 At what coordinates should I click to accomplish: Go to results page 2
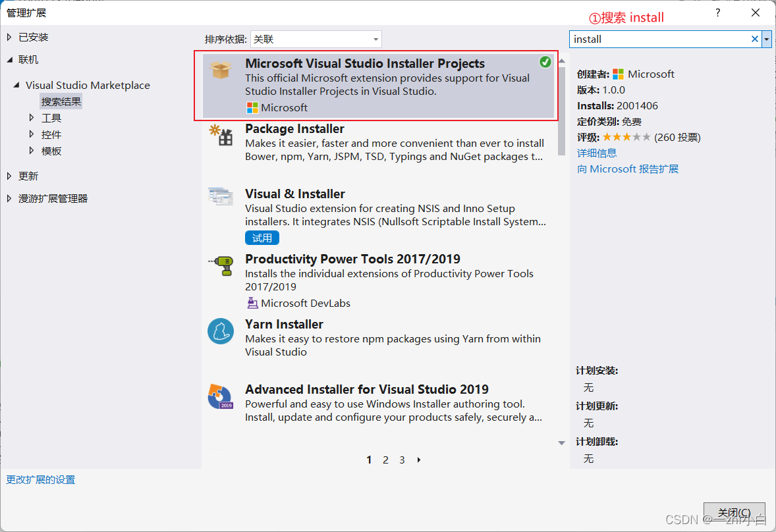coord(385,460)
